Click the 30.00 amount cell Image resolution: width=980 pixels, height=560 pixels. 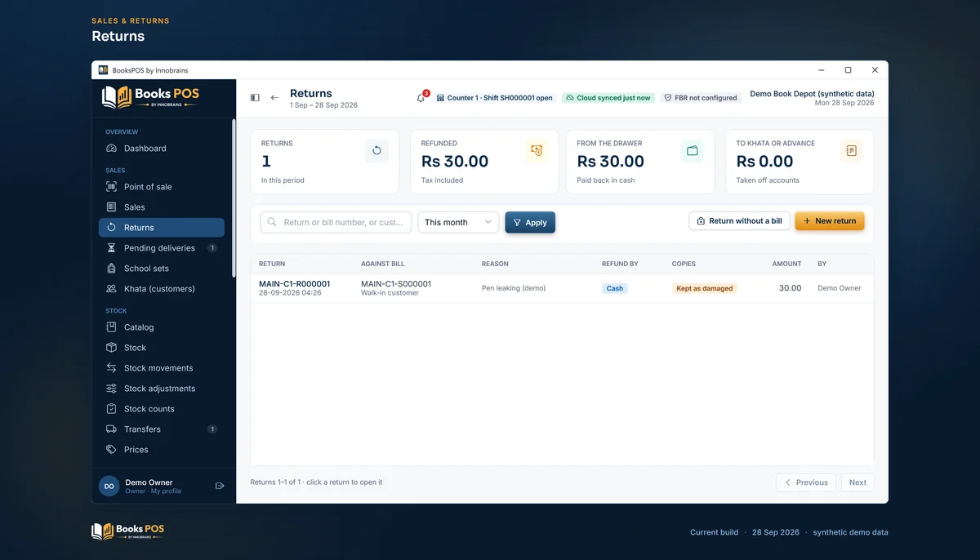pyautogui.click(x=790, y=288)
